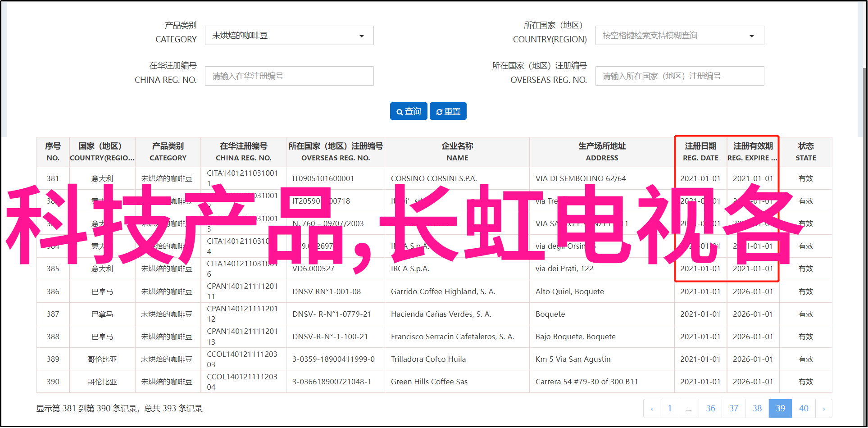Select the Green Hills Coffee Sas cell
Image resolution: width=868 pixels, height=428 pixels.
(458, 382)
